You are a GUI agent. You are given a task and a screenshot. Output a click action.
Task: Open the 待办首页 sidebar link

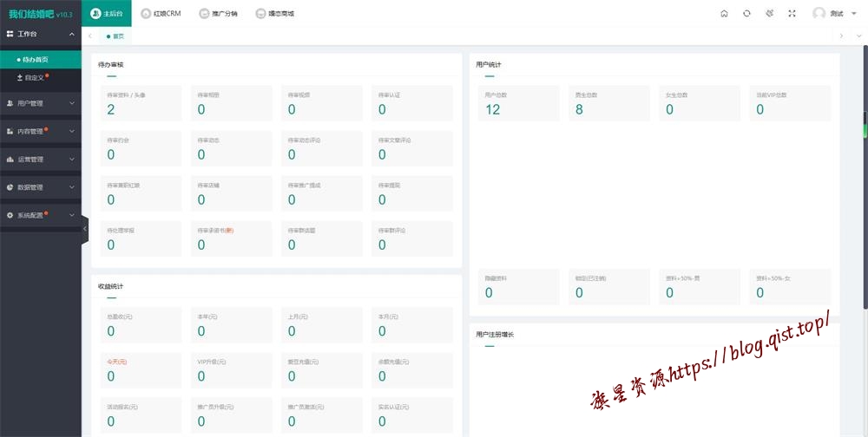(x=35, y=60)
